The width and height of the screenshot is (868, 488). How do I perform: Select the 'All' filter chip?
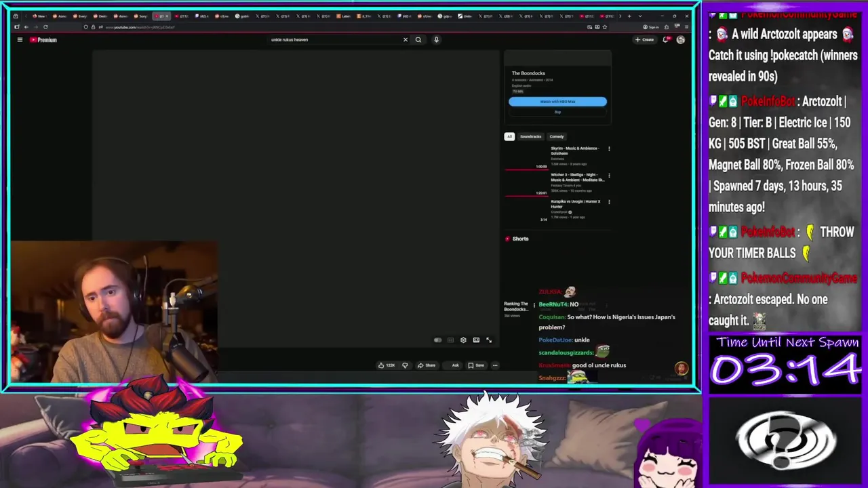509,136
